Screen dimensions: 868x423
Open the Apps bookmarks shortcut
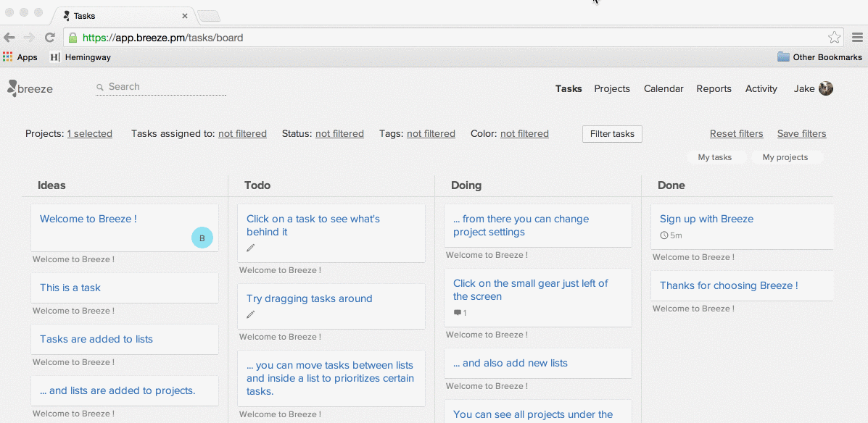20,57
